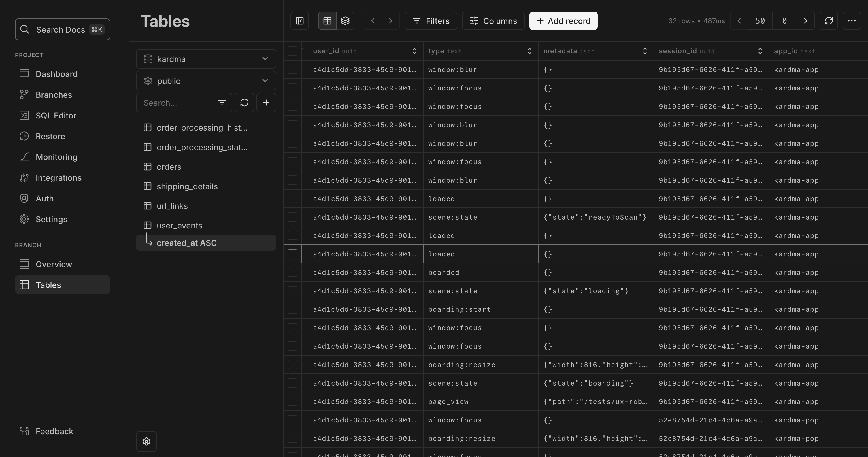Click the table search field
The image size is (868, 457).
(x=177, y=103)
